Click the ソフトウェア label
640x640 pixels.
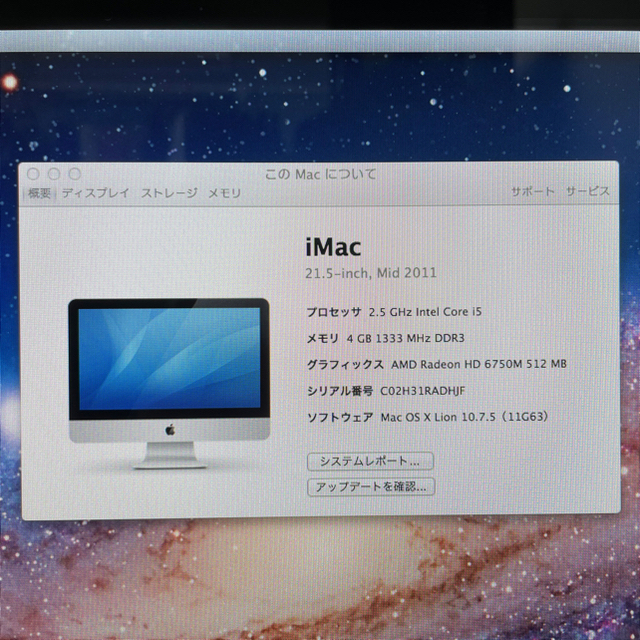click(340, 417)
